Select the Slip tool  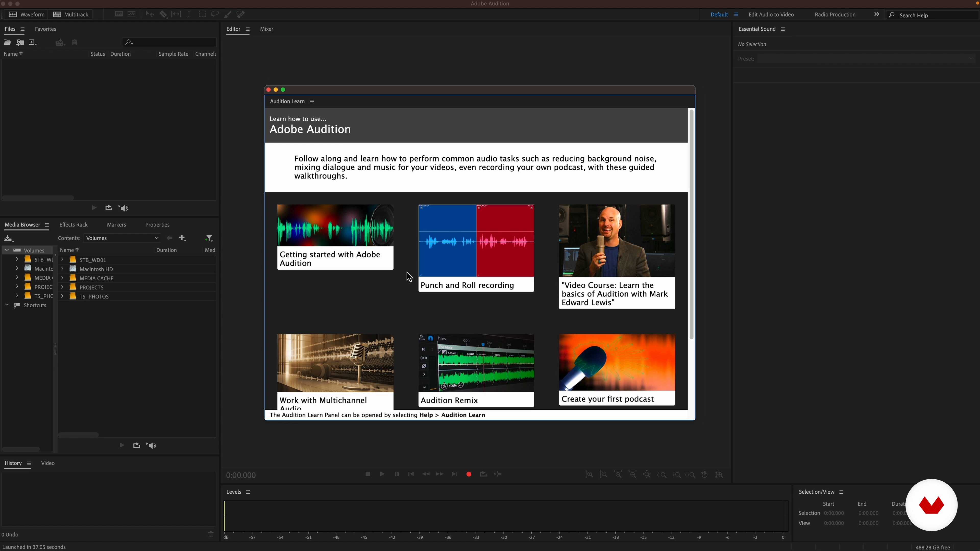coord(176,15)
